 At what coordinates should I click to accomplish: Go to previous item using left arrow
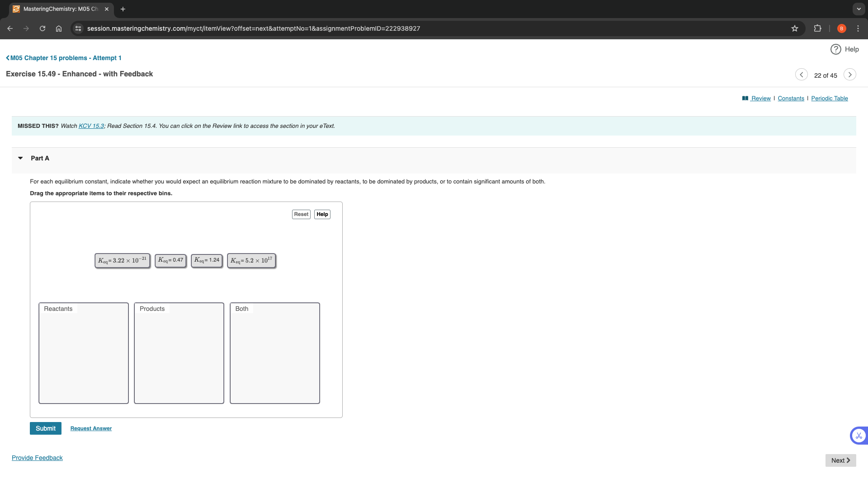pyautogui.click(x=801, y=74)
